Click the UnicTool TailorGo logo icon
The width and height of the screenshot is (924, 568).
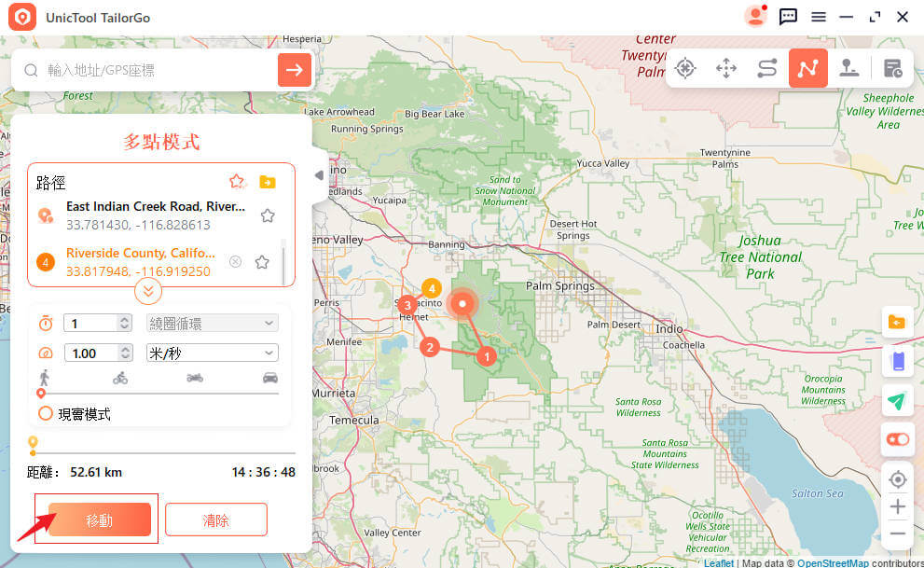(21, 17)
